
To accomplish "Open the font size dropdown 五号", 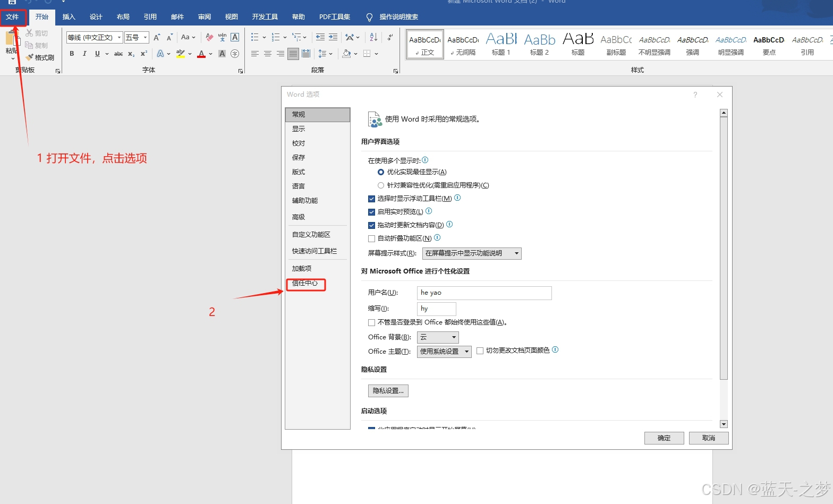I will tap(145, 37).
